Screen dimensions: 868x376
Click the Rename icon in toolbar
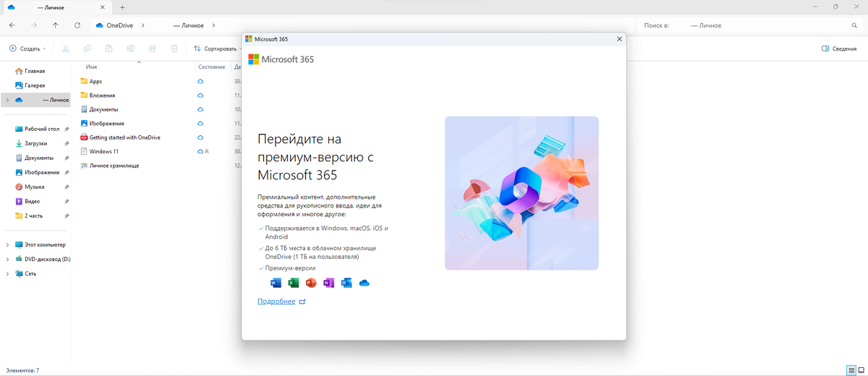coord(131,48)
